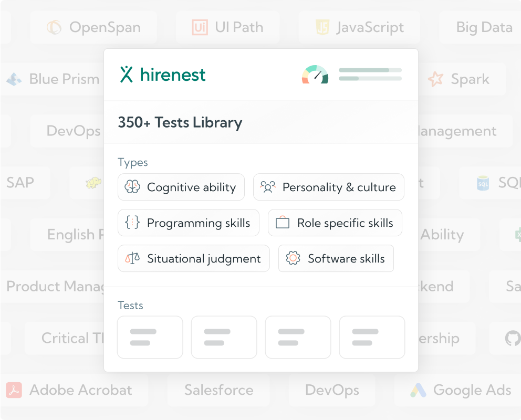Select the Situational judgment filter
The height and width of the screenshot is (420, 521).
pos(194,259)
